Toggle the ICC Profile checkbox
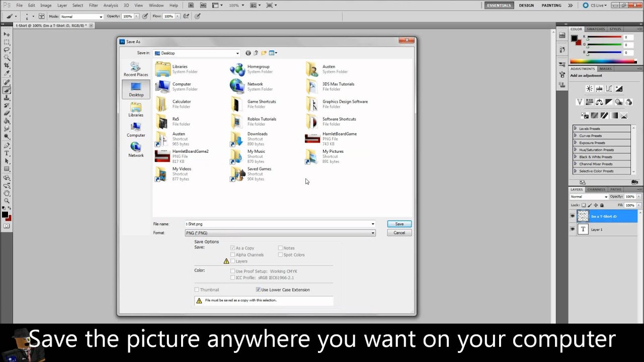The image size is (644, 362). [x=232, y=278]
